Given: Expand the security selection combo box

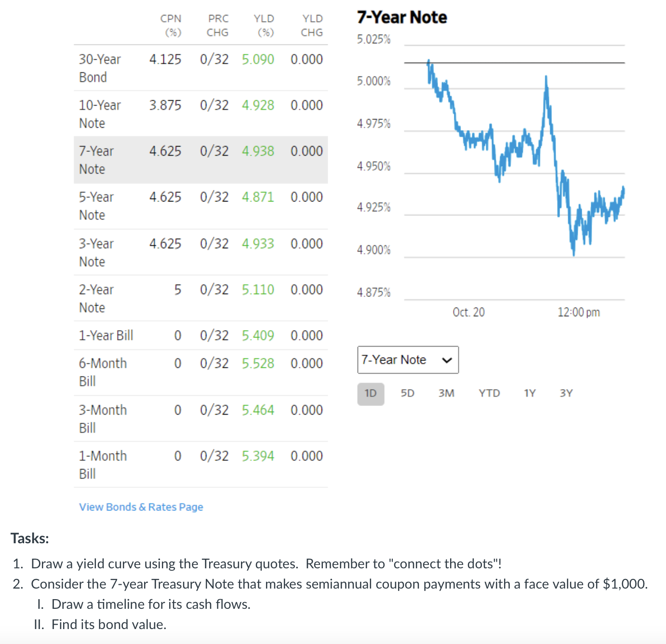Looking at the screenshot, I should click(408, 360).
